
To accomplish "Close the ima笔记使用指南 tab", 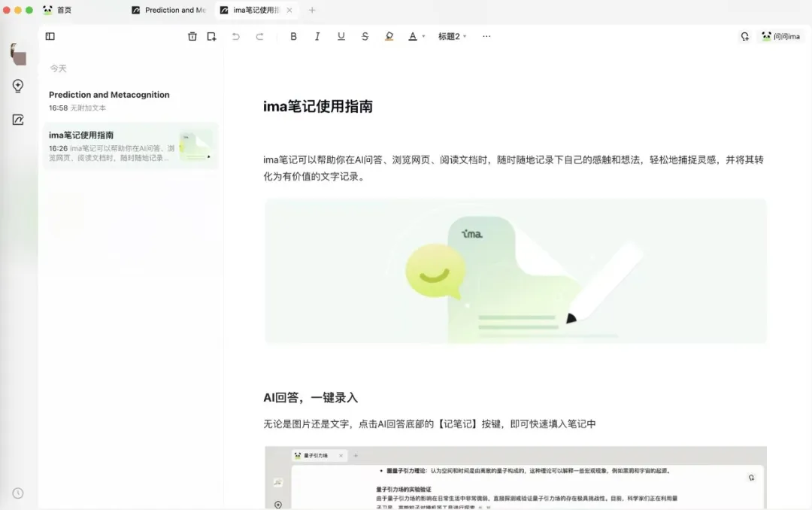I will click(289, 10).
